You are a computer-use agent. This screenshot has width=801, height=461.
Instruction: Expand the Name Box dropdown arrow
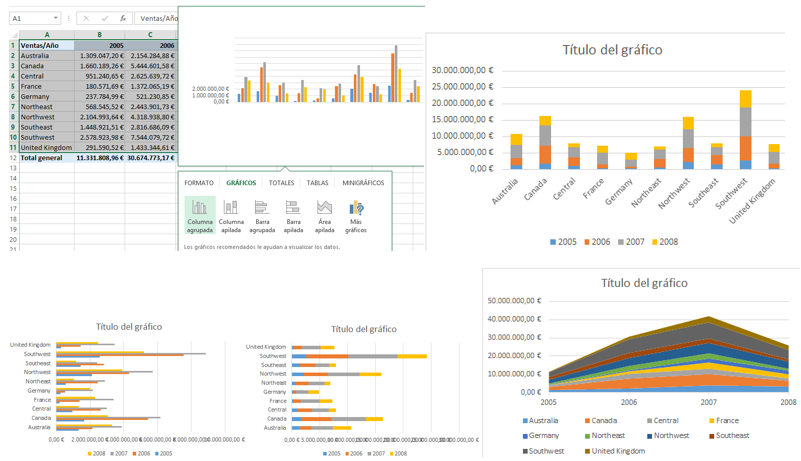(x=56, y=18)
